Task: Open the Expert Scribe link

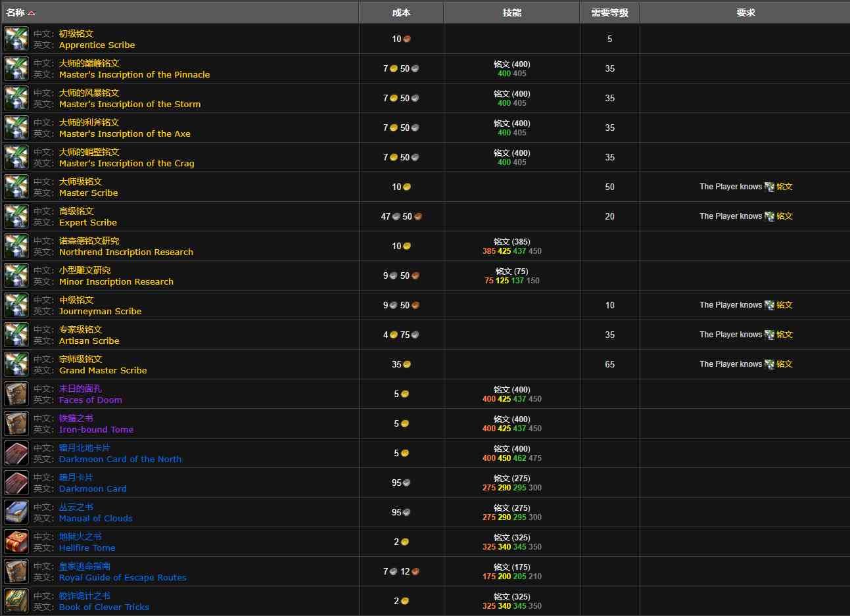Action: (x=87, y=222)
